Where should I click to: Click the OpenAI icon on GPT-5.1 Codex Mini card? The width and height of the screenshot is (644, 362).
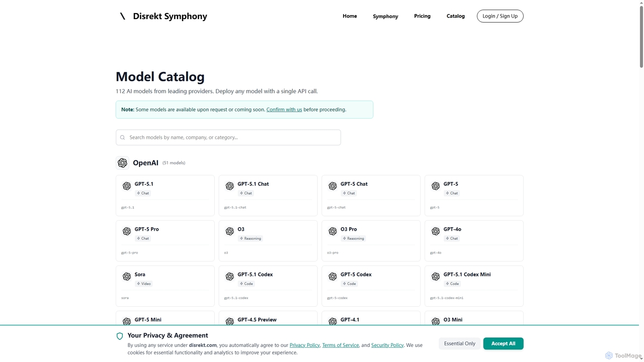[436, 277]
